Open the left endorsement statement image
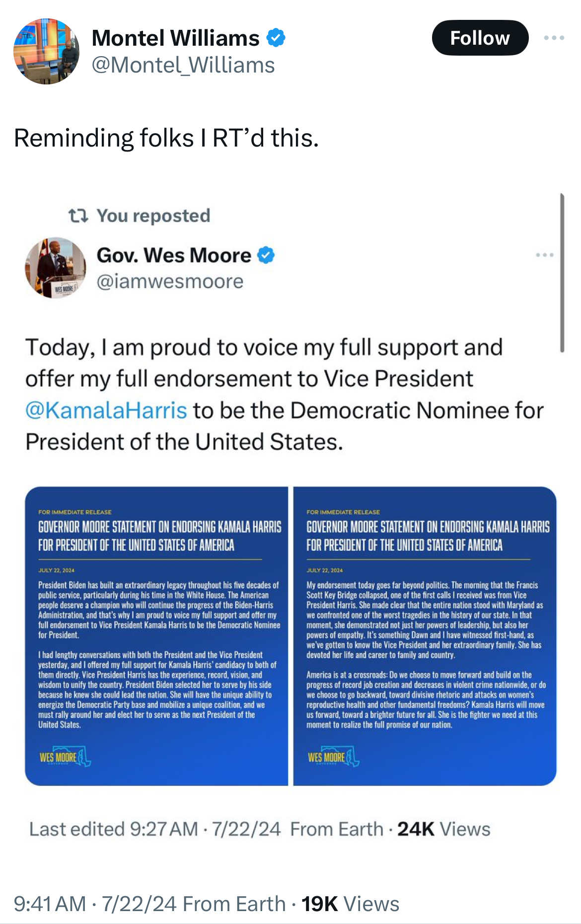Screen dimensions: 581x924 (x=156, y=636)
